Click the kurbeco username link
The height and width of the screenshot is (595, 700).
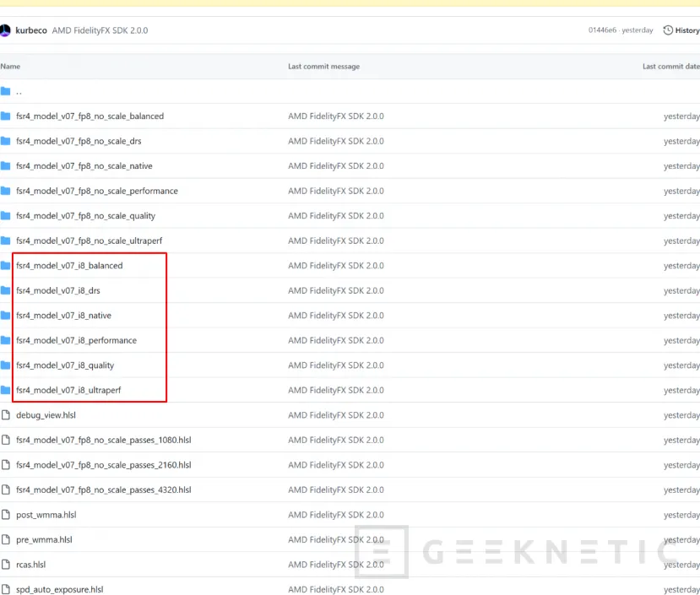31,30
